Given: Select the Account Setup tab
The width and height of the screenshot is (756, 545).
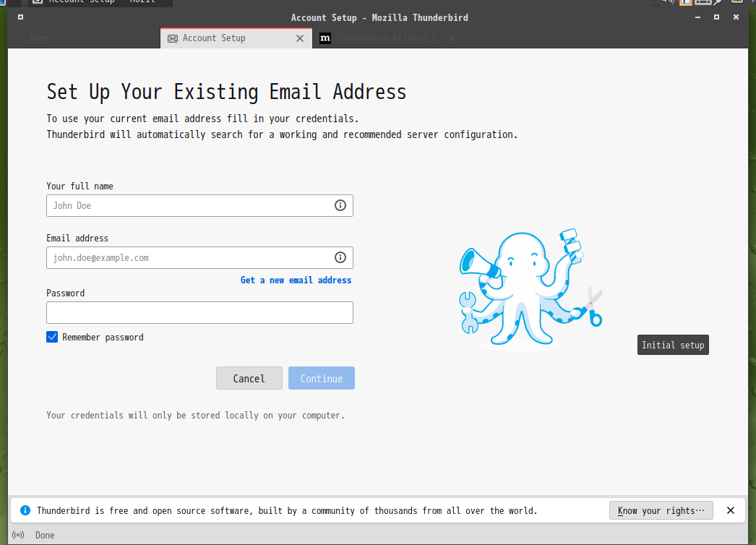Looking at the screenshot, I should [236, 38].
